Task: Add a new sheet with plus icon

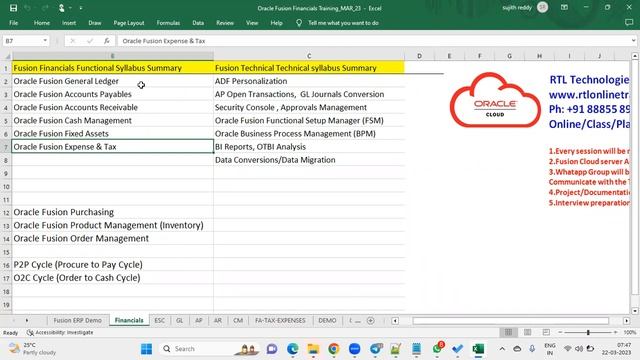Action: coord(371,320)
